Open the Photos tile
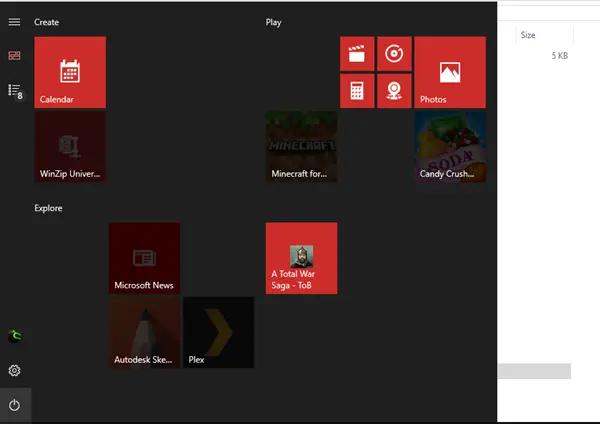 450,72
